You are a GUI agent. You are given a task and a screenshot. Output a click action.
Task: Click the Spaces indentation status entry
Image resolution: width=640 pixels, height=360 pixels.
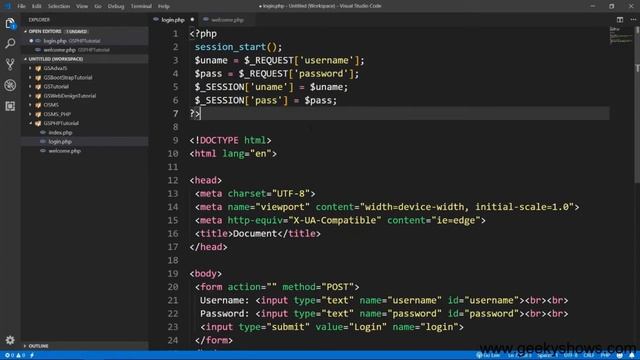point(548,356)
